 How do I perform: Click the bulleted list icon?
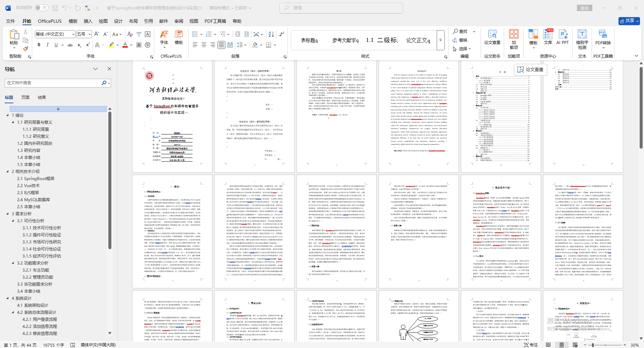[x=195, y=34]
